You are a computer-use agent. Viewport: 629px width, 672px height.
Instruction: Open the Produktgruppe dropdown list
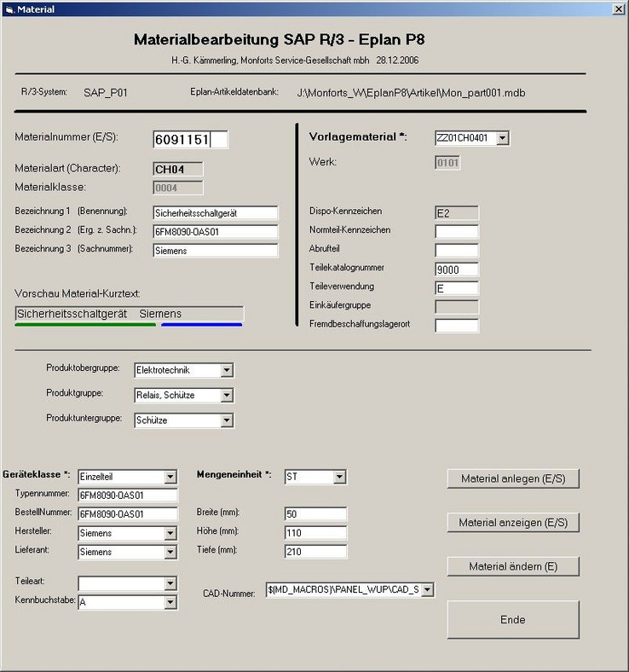click(226, 395)
